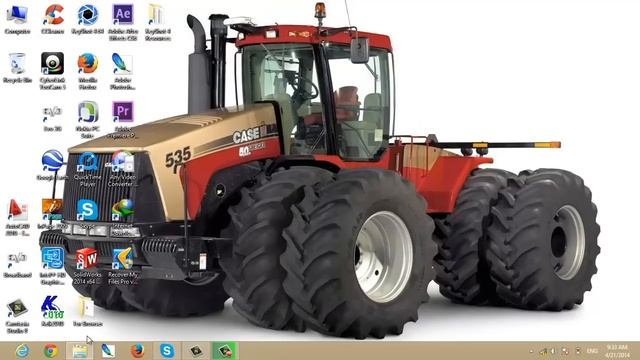This screenshot has width=640, height=360.
Task: Select the Skype icon on the desktop
Action: [x=87, y=214]
